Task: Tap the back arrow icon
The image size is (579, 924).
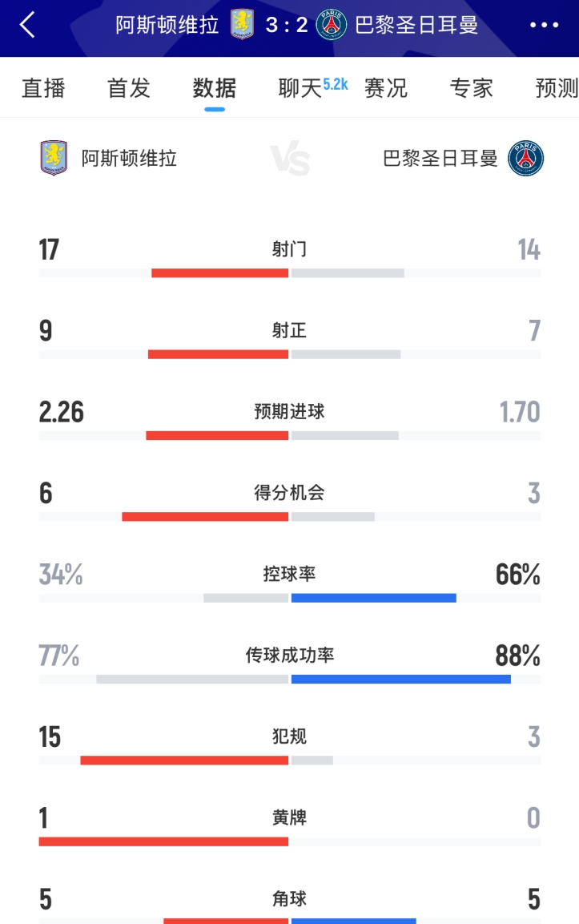Action: [27, 25]
